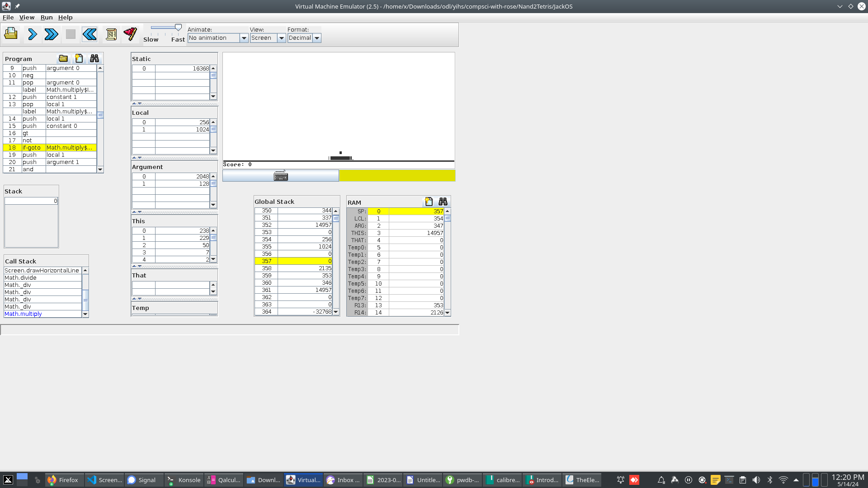Select Math.multiply in the Call Stack

coord(23,314)
